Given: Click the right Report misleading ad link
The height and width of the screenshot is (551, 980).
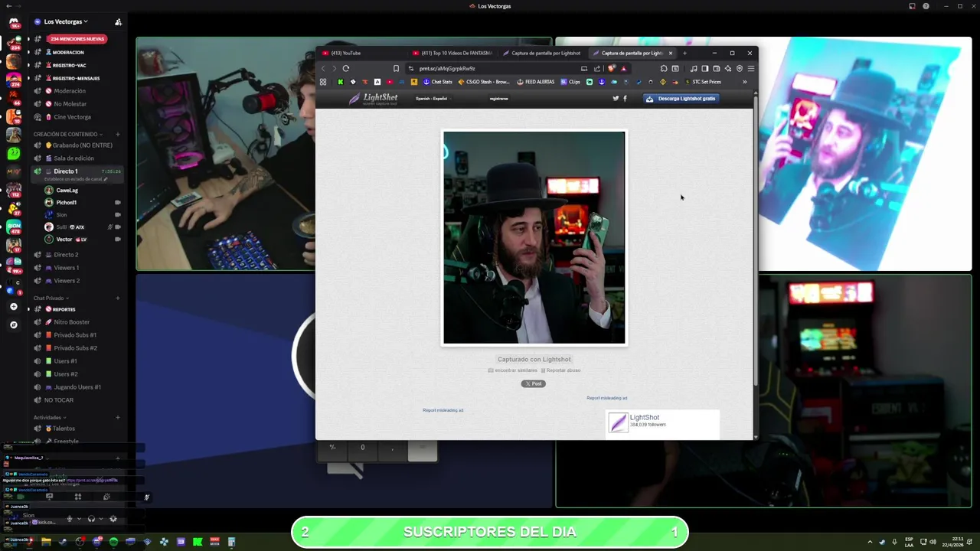Looking at the screenshot, I should 606,398.
